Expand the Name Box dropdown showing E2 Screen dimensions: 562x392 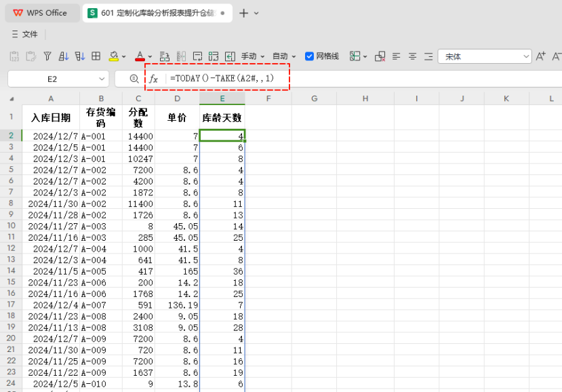coord(101,79)
